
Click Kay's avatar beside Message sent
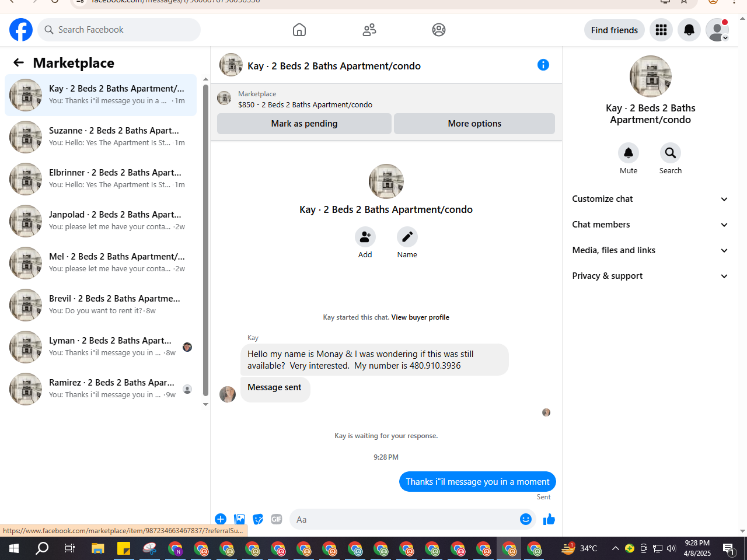point(228,394)
